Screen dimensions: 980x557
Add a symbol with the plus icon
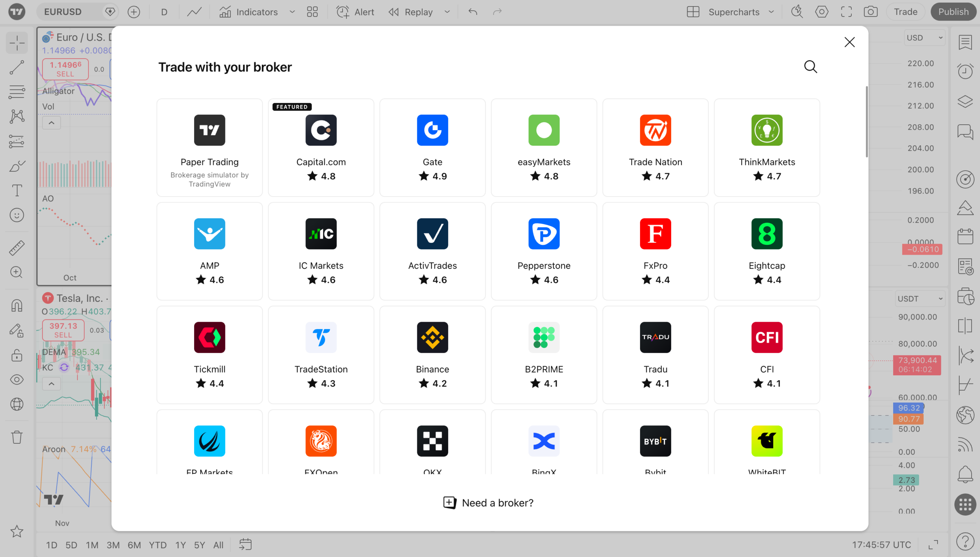pos(134,12)
